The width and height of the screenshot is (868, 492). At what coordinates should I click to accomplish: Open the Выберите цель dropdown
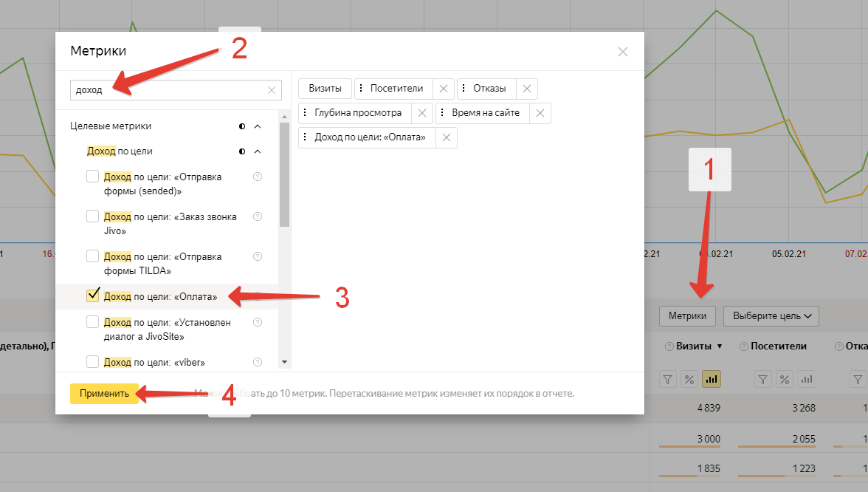[x=771, y=316]
